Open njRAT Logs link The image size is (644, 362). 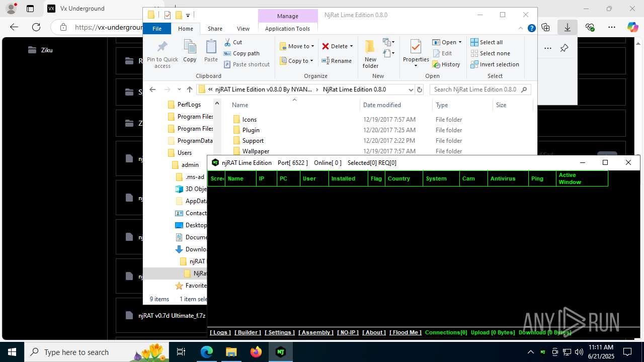click(x=220, y=332)
